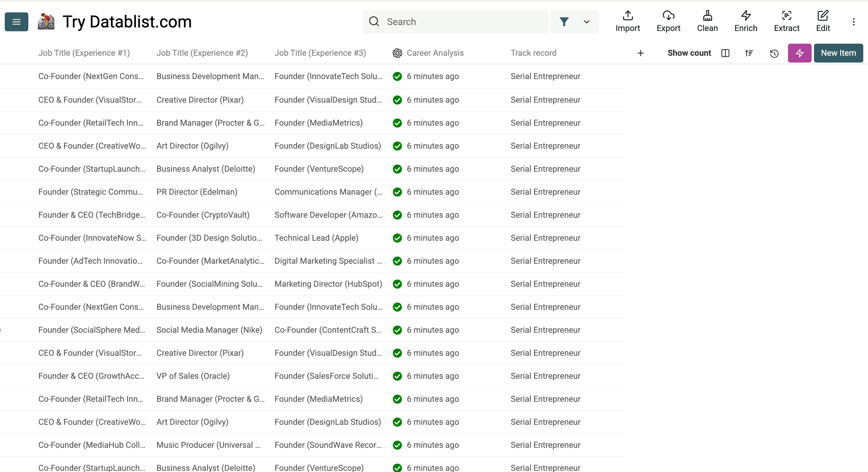The image size is (868, 472).
Task: Open the sort order icon
Action: (749, 53)
